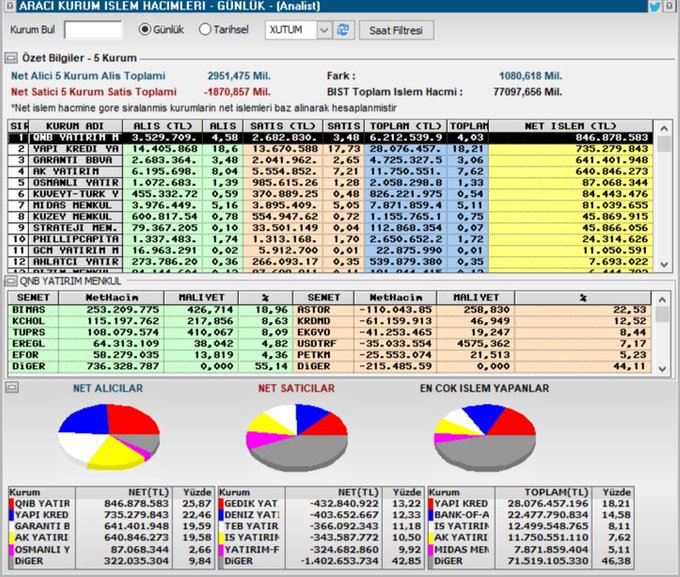Sort by TOPLAM (TL) column header
This screenshot has height=577, width=680.
pyautogui.click(x=405, y=126)
